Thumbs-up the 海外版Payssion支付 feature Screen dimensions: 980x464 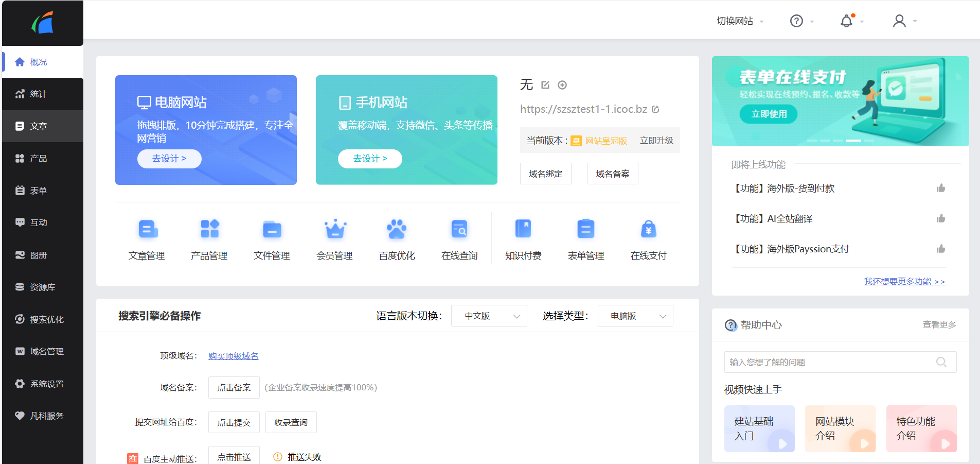click(x=941, y=249)
